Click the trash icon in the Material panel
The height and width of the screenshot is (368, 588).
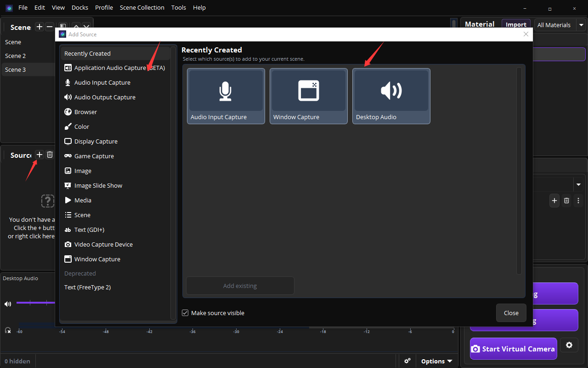pyautogui.click(x=566, y=201)
